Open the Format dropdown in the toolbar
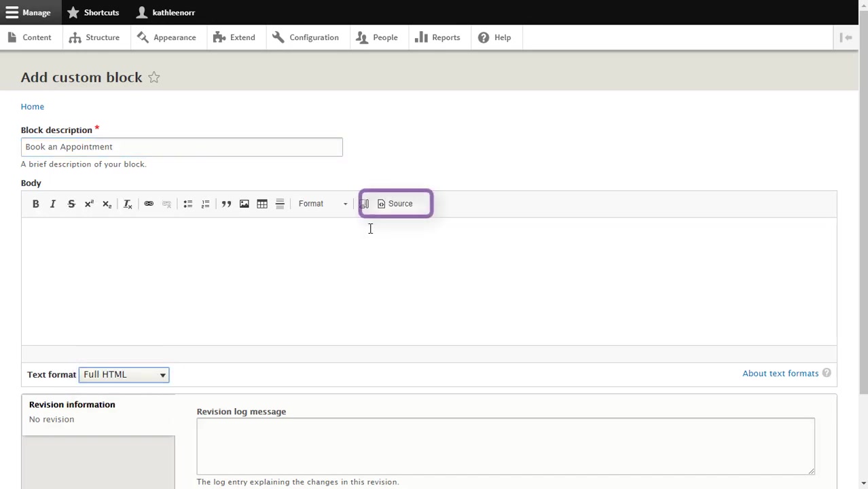 [x=323, y=204]
